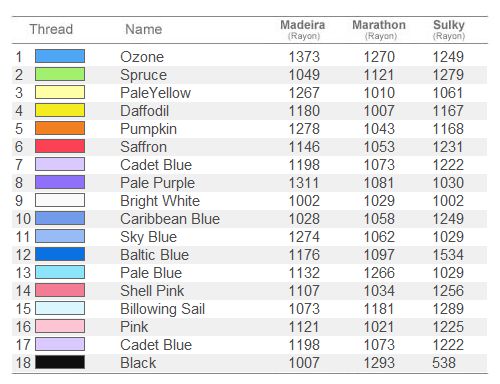Image resolution: width=500 pixels, height=384 pixels.
Task: Select Marathon code 1293 for Black
Action: coord(379,363)
